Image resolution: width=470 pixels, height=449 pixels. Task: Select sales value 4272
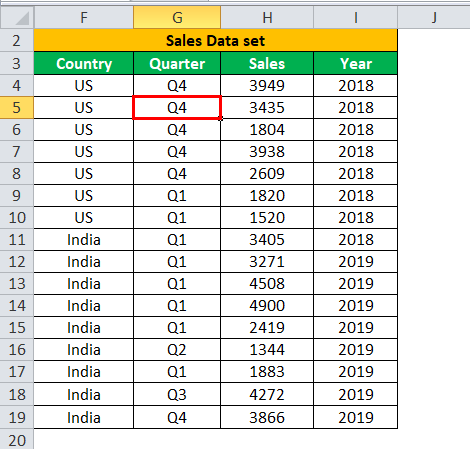[x=267, y=394]
